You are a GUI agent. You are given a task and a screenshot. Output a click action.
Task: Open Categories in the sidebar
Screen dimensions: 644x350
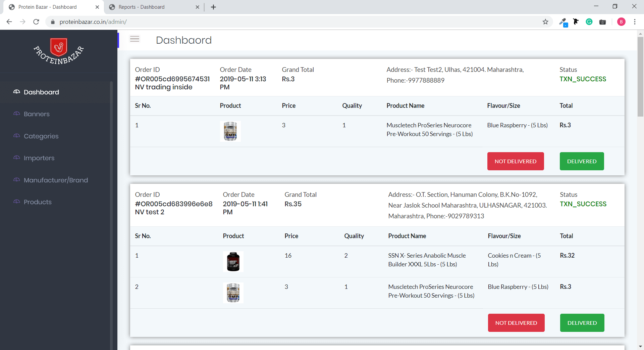pyautogui.click(x=41, y=136)
